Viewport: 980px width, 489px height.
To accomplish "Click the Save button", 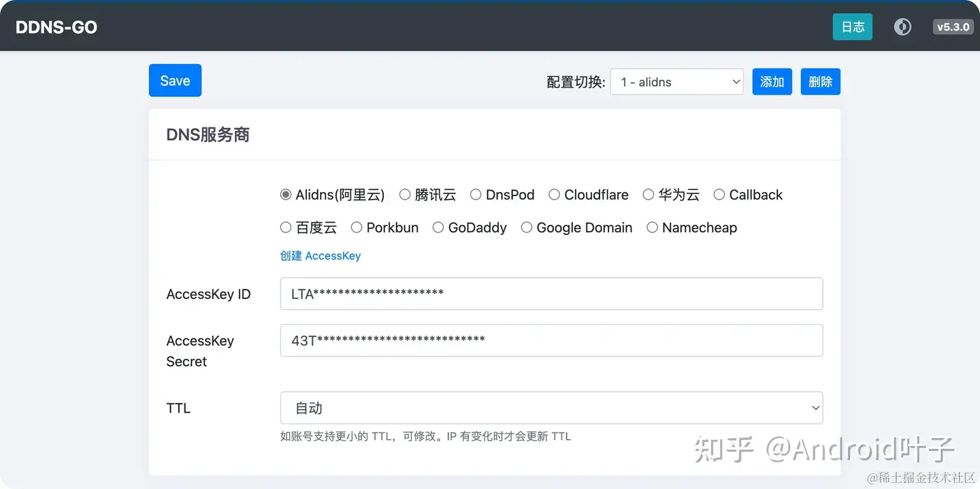I will pyautogui.click(x=175, y=80).
